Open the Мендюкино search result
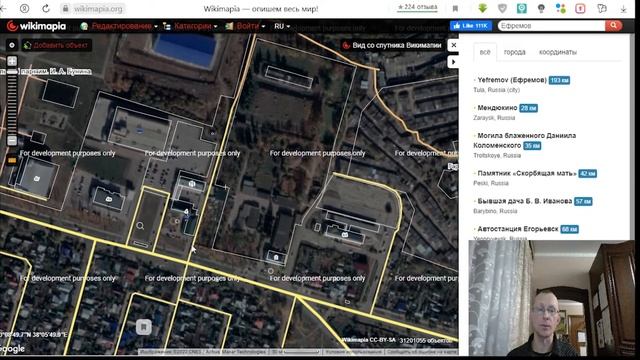The width and height of the screenshot is (640, 360). coord(497,108)
